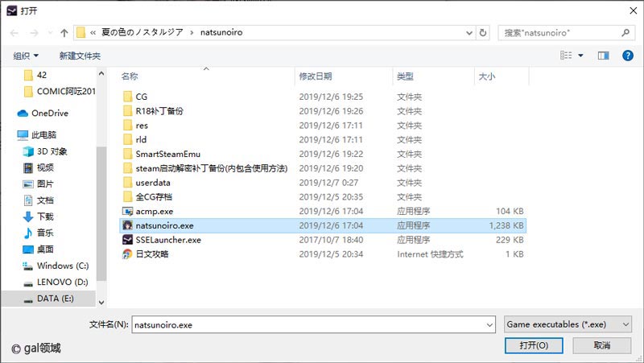
Task: Toggle the preview pane icon
Action: [603, 56]
